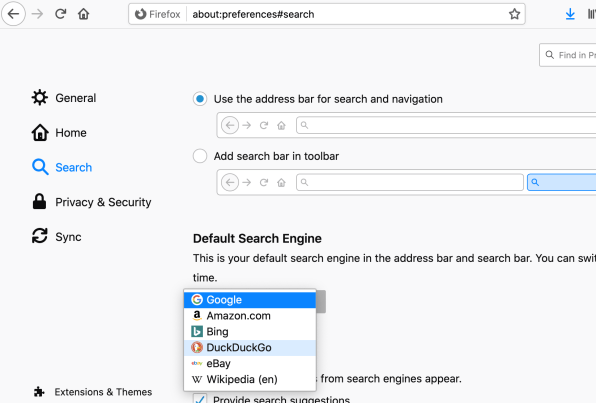596x403 pixels.
Task: Go to the Home page icon
Action: click(x=84, y=14)
